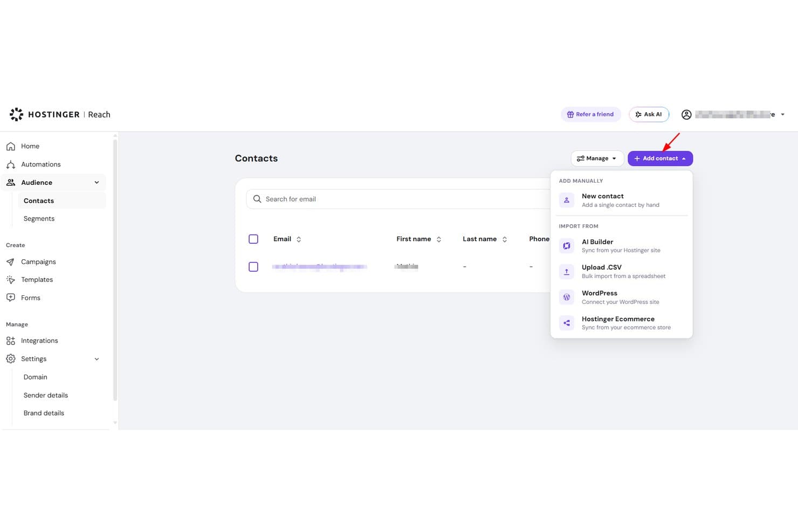The width and height of the screenshot is (798, 532).
Task: Click the Phone column header
Action: click(x=539, y=239)
